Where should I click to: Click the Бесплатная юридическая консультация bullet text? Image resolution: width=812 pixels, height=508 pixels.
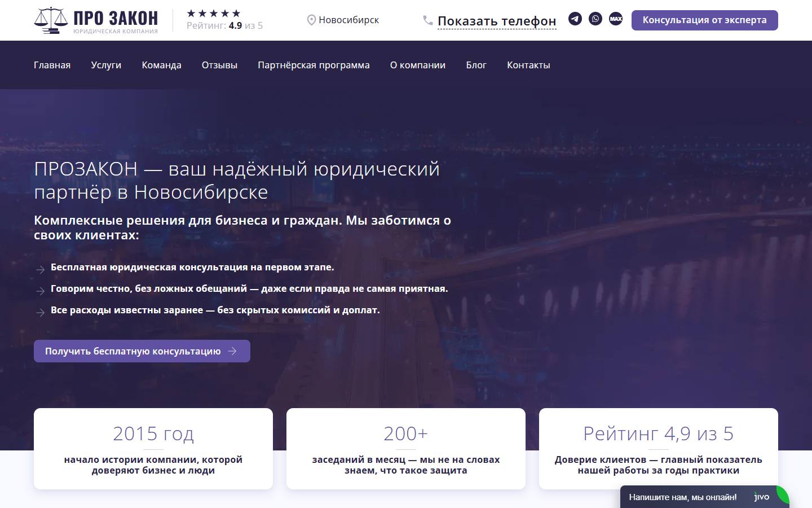click(192, 267)
